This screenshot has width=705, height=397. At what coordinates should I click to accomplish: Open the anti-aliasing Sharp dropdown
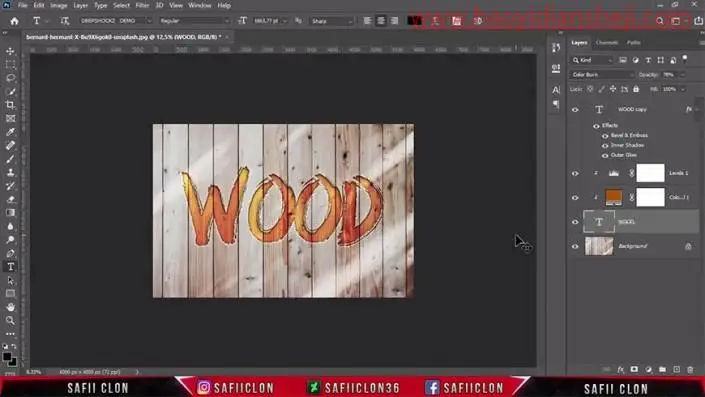click(x=332, y=21)
